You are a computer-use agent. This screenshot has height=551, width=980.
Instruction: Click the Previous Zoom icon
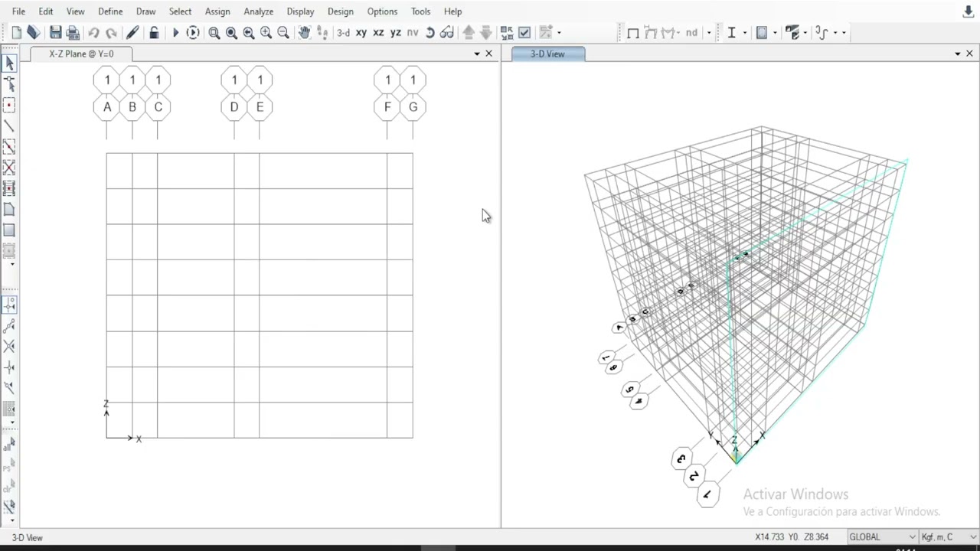click(x=249, y=32)
